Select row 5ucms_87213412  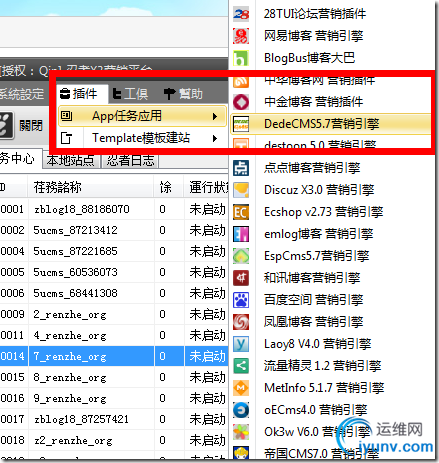[x=114, y=230]
